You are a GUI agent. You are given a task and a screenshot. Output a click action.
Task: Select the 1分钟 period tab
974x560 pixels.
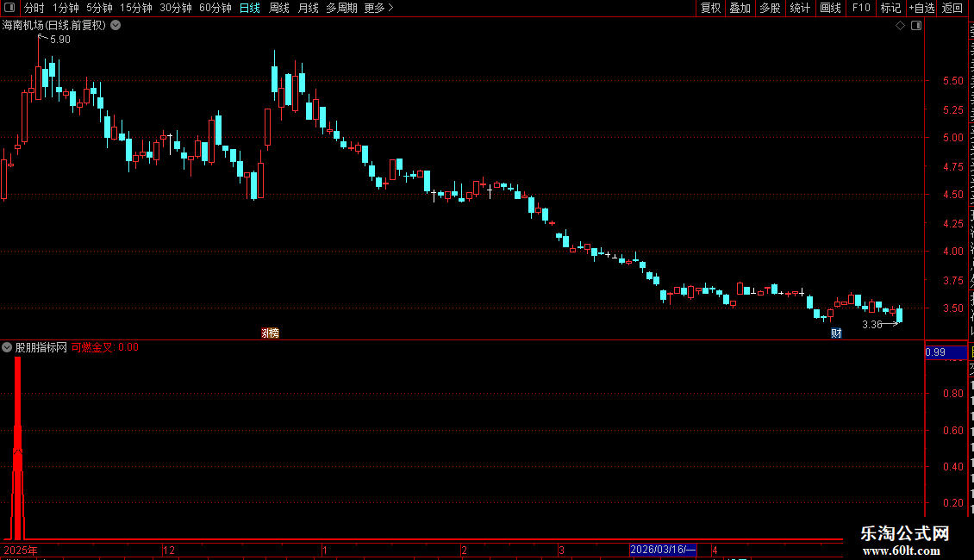pos(66,8)
